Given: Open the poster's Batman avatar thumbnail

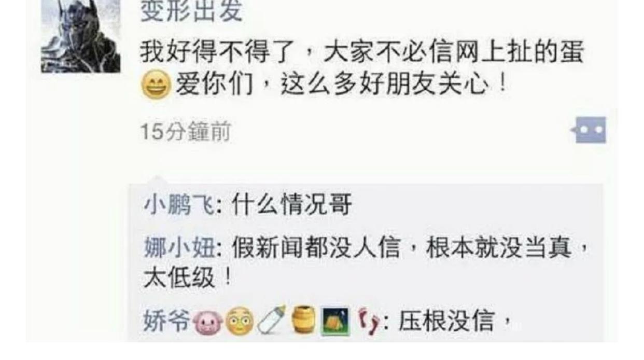Looking at the screenshot, I should pos(80,36).
